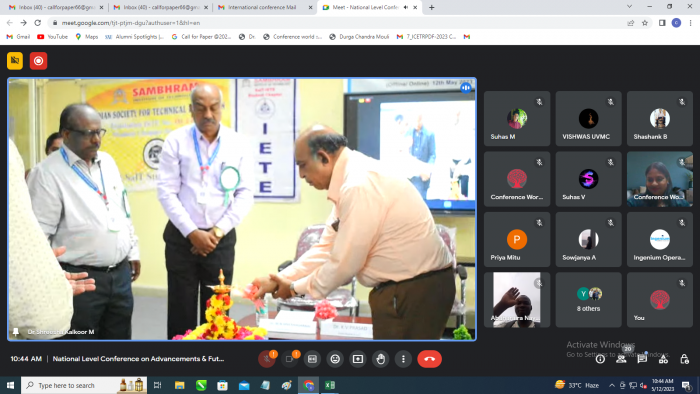The image size is (700, 394).
Task: Open chat with everyone icon
Action: click(x=642, y=359)
